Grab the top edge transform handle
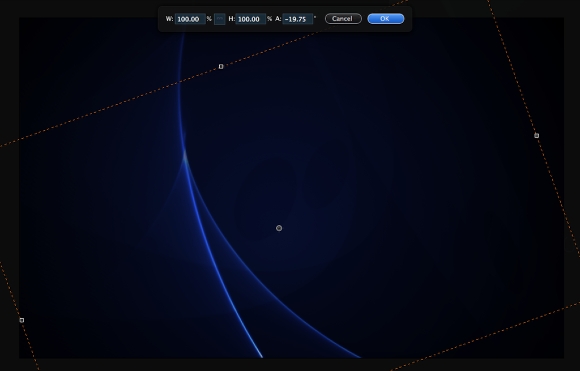This screenshot has height=371, width=580. 221,67
